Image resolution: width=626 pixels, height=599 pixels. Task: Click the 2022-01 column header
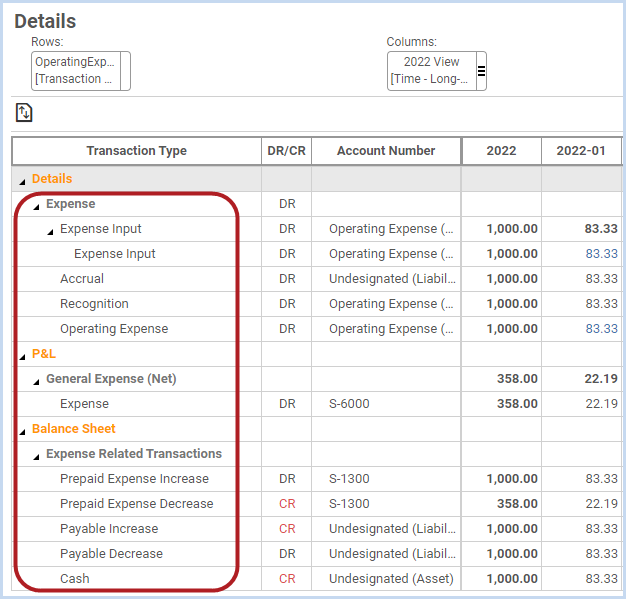click(581, 151)
